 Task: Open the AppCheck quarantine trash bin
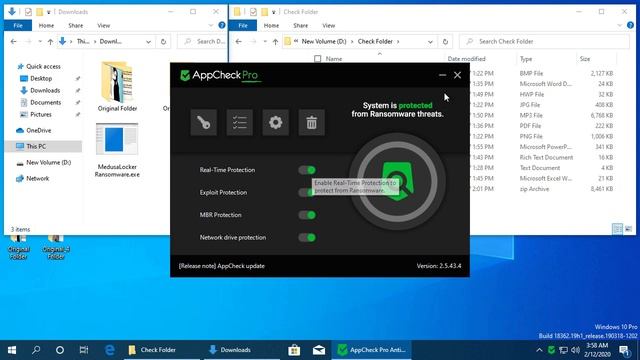311,122
